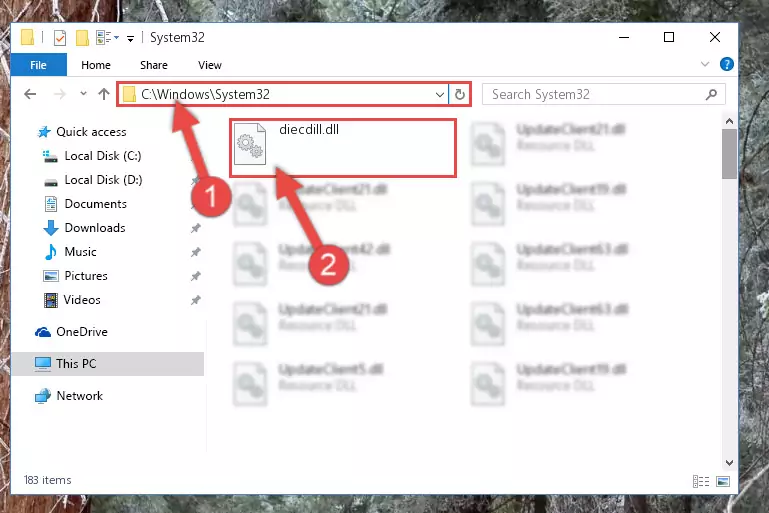The width and height of the screenshot is (769, 513).
Task: Click the address bar path C:\Windows\System32
Action: click(205, 94)
